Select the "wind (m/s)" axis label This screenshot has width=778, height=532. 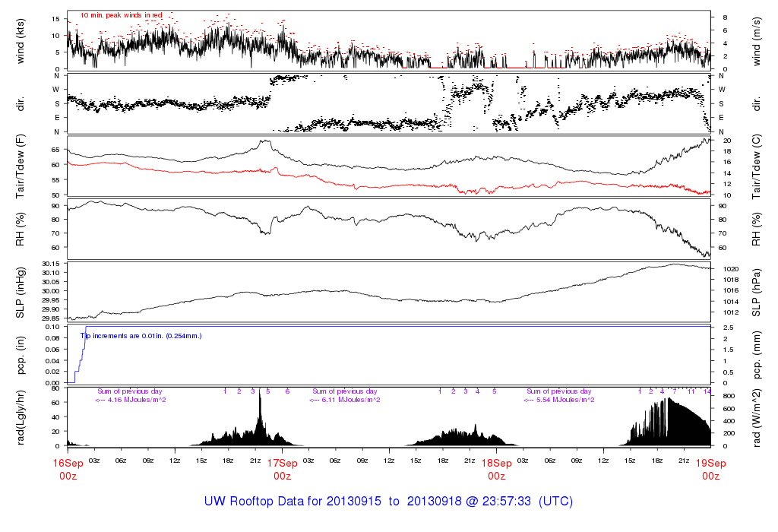[756, 42]
